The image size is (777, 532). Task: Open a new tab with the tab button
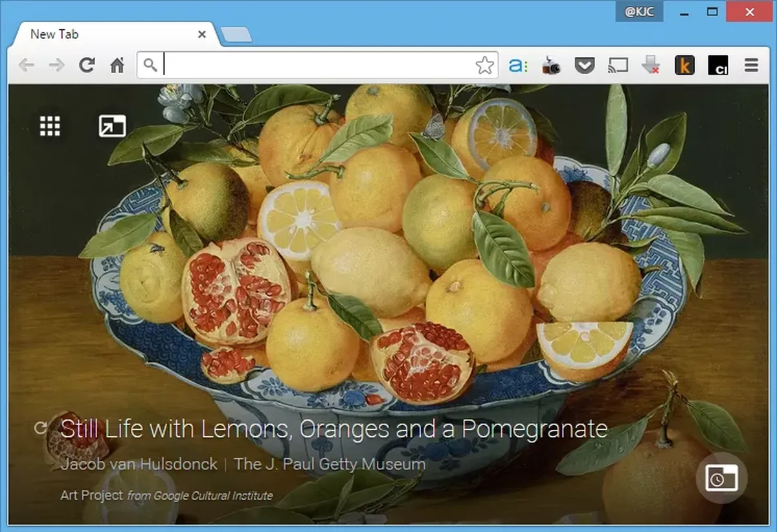(x=236, y=36)
